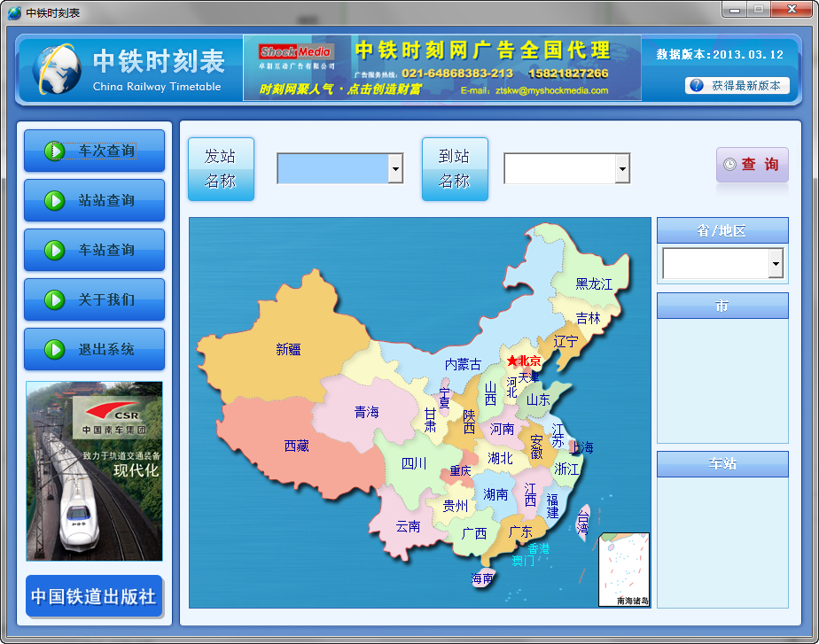
Task: Open 车站查询 station query
Action: click(x=95, y=250)
